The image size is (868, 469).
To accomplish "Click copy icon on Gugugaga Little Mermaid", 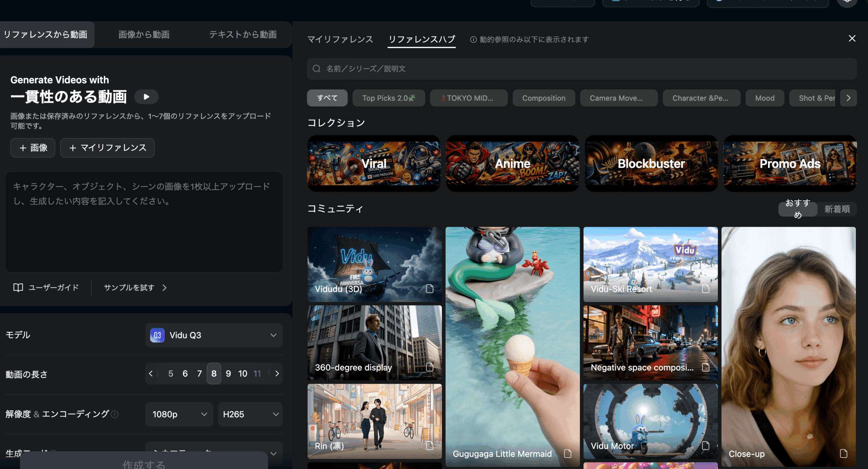I will click(x=568, y=453).
